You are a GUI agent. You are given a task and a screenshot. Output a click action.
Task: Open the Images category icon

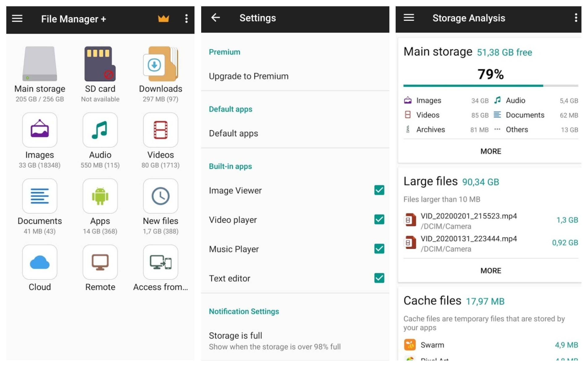(x=39, y=130)
